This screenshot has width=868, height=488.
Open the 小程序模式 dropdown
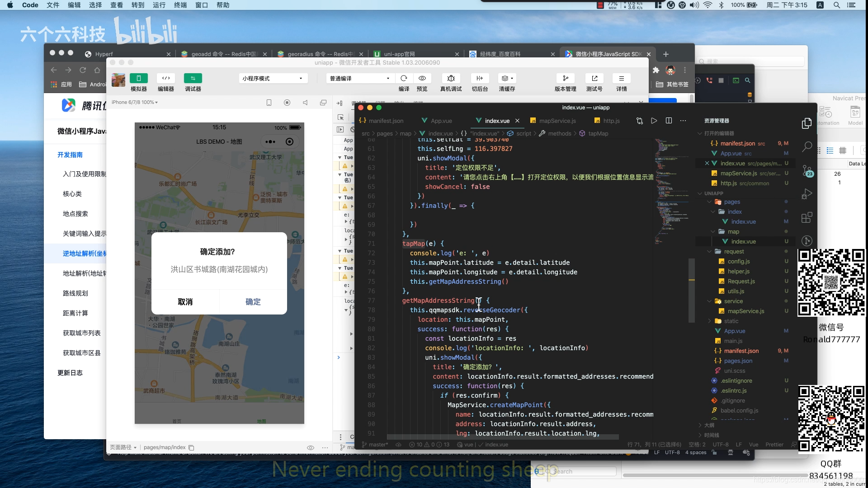tap(273, 79)
